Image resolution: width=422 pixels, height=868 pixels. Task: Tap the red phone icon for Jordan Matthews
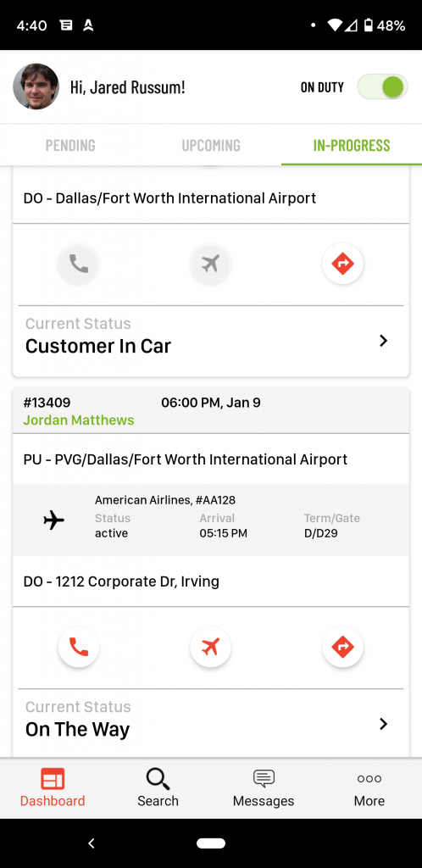tap(79, 647)
